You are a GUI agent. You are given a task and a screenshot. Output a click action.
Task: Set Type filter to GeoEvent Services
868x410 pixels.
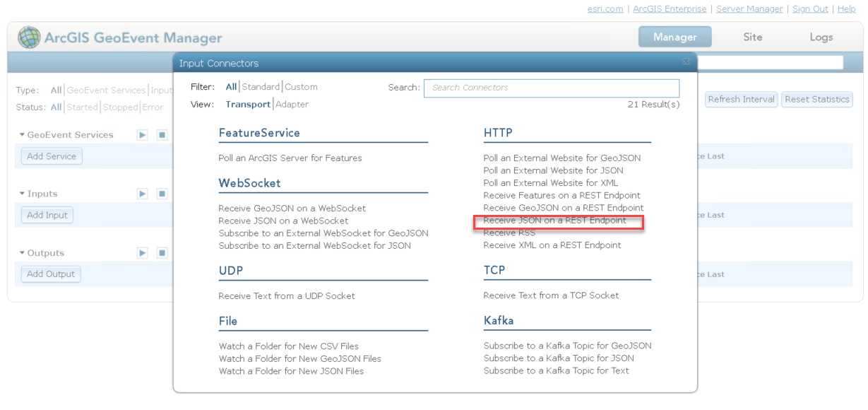107,90
